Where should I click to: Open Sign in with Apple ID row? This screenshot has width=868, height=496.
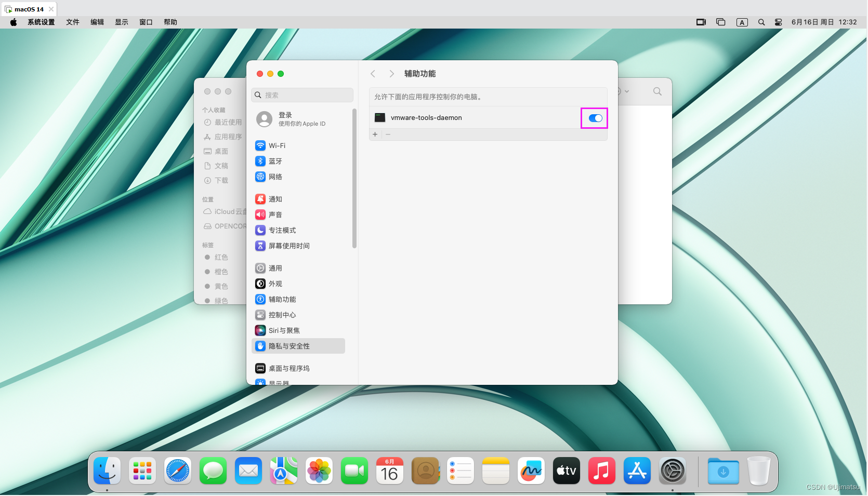coord(298,119)
